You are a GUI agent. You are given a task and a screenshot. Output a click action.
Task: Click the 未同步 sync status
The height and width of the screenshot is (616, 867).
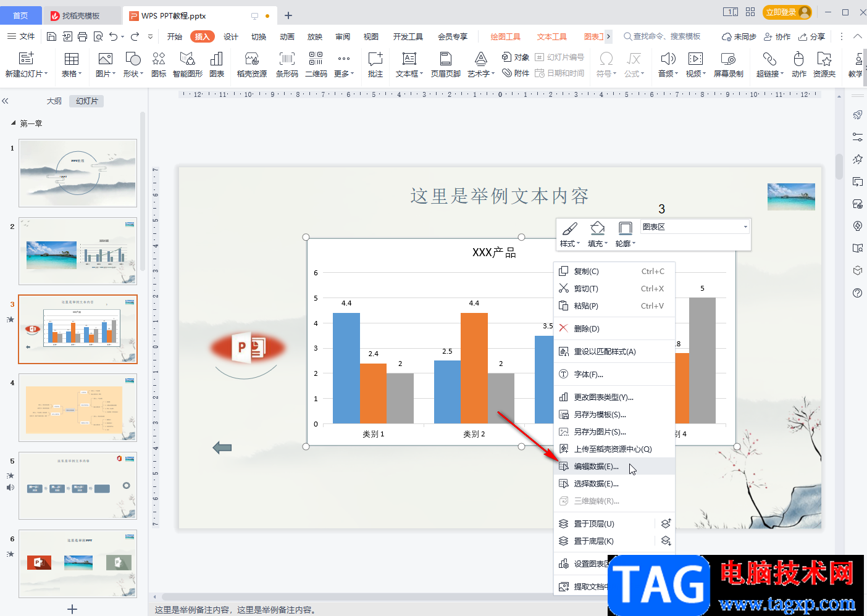pyautogui.click(x=739, y=36)
